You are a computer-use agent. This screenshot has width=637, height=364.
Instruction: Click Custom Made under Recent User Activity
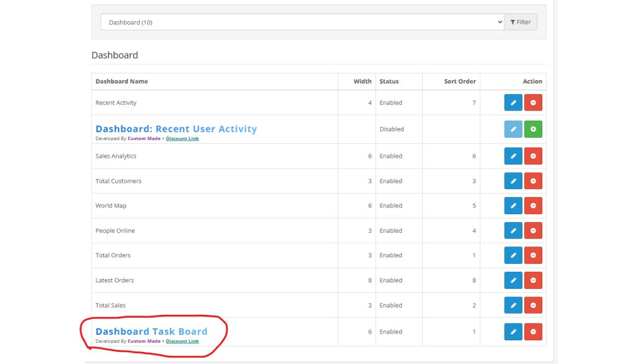coord(144,138)
